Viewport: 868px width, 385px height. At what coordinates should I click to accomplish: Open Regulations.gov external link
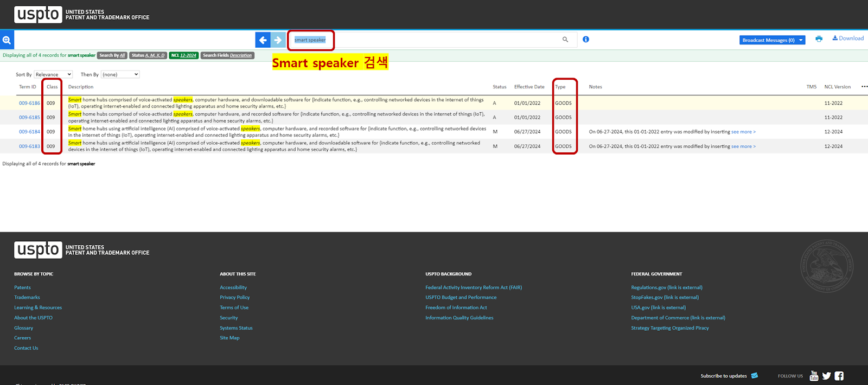point(667,287)
